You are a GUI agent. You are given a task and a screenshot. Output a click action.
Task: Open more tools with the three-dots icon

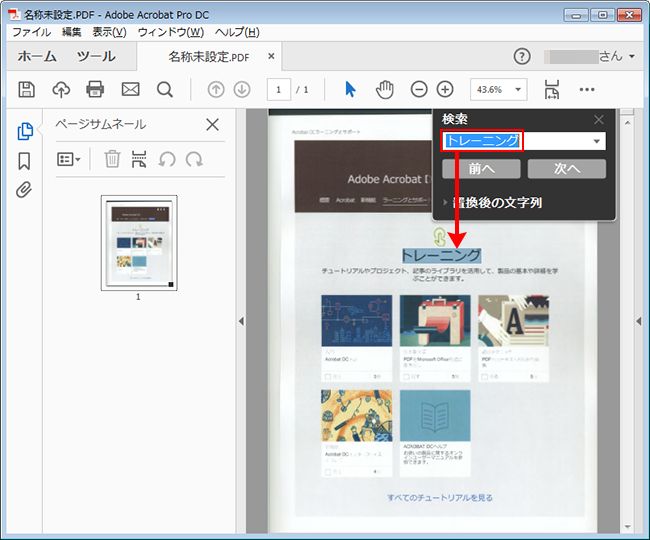pos(587,89)
